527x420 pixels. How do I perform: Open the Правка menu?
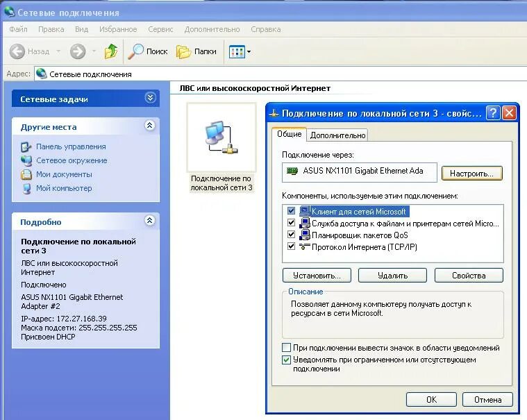tap(51, 29)
